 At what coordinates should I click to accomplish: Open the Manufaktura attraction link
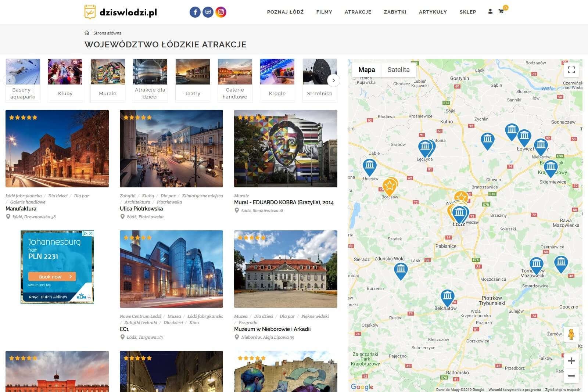[21, 209]
